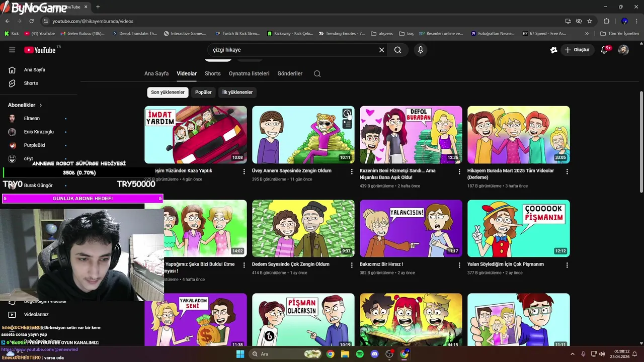Open Discord from the taskbar

pyautogui.click(x=374, y=354)
